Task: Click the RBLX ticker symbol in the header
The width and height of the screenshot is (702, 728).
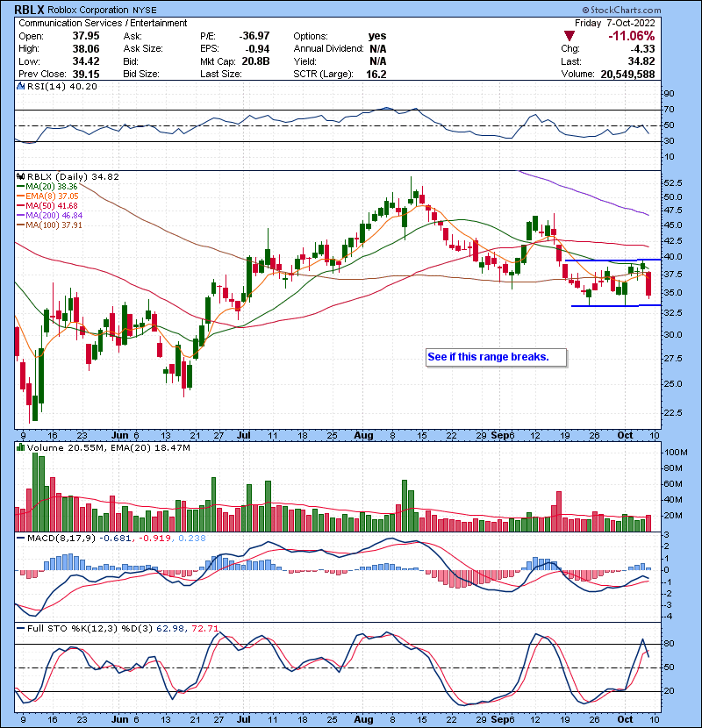Action: (x=29, y=10)
